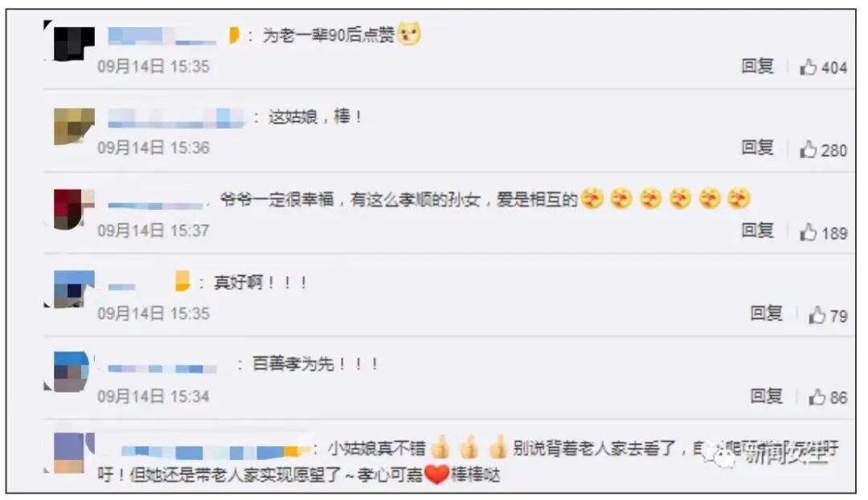Reply to the 这姑娘，棒 comment
Viewport: 868px width, 500px height.
pyautogui.click(x=757, y=148)
